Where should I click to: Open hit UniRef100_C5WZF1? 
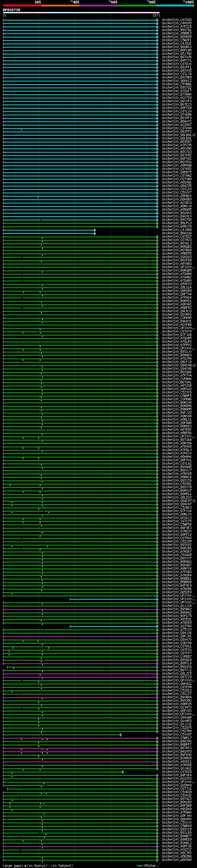coord(177,40)
